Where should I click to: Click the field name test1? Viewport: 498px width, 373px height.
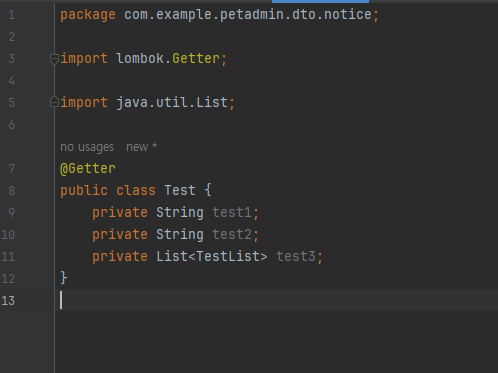pyautogui.click(x=232, y=213)
